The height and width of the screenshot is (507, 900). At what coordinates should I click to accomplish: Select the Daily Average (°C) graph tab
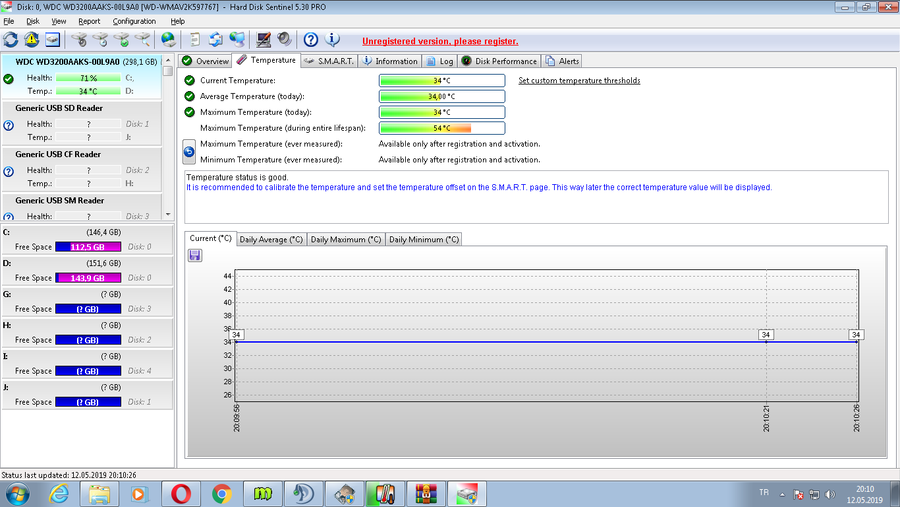pos(271,239)
